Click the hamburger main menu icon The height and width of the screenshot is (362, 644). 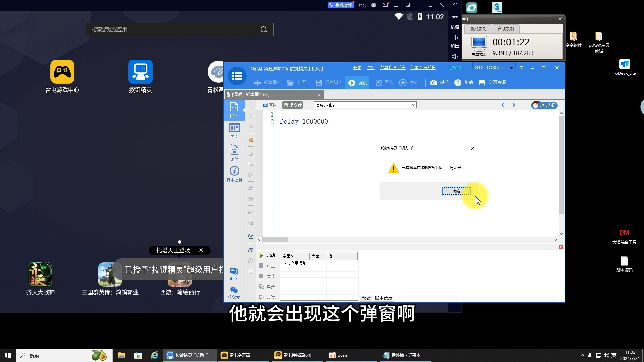237,76
